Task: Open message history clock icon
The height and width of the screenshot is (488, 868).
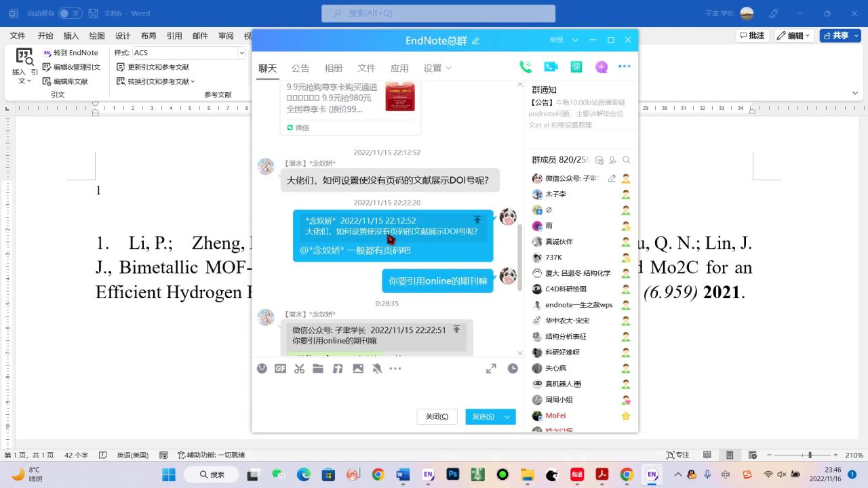Action: [x=513, y=369]
